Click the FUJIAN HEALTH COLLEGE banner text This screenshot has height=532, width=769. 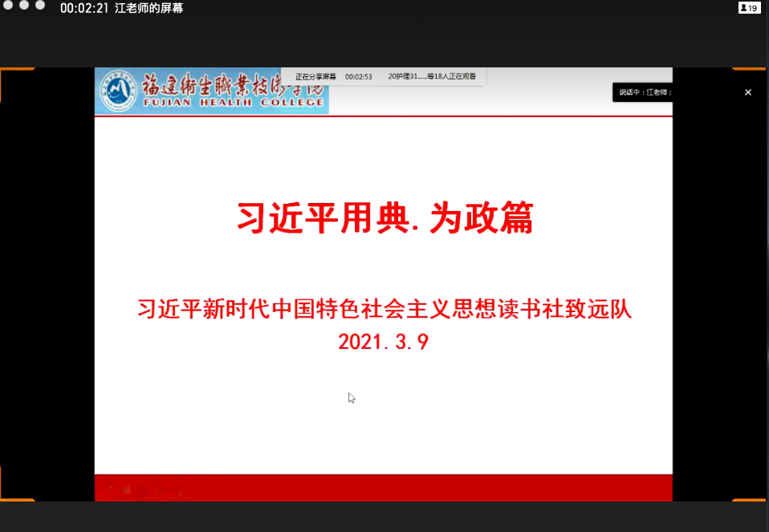tap(233, 103)
